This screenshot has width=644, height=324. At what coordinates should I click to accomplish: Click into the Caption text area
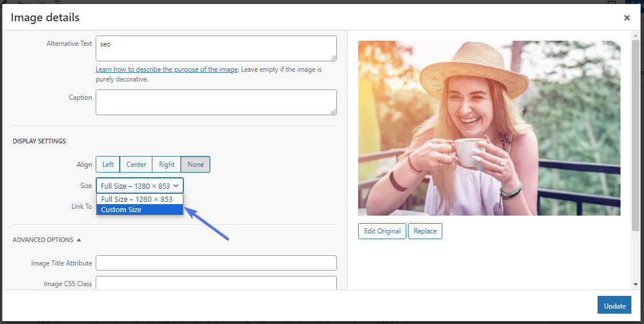click(216, 103)
